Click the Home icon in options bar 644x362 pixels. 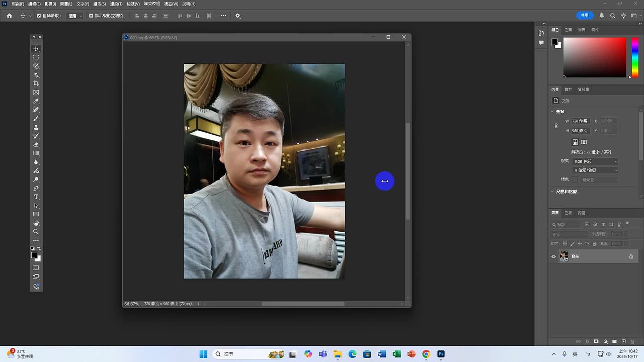click(x=9, y=16)
